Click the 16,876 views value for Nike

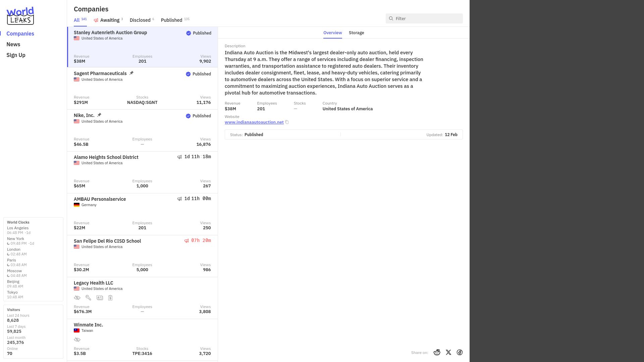[x=204, y=144]
